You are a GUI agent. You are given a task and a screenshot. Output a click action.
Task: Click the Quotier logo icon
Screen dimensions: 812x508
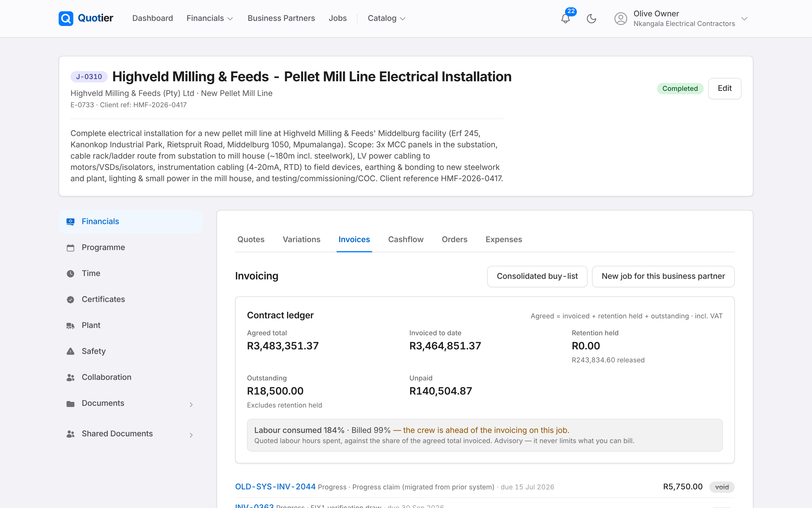pyautogui.click(x=66, y=18)
